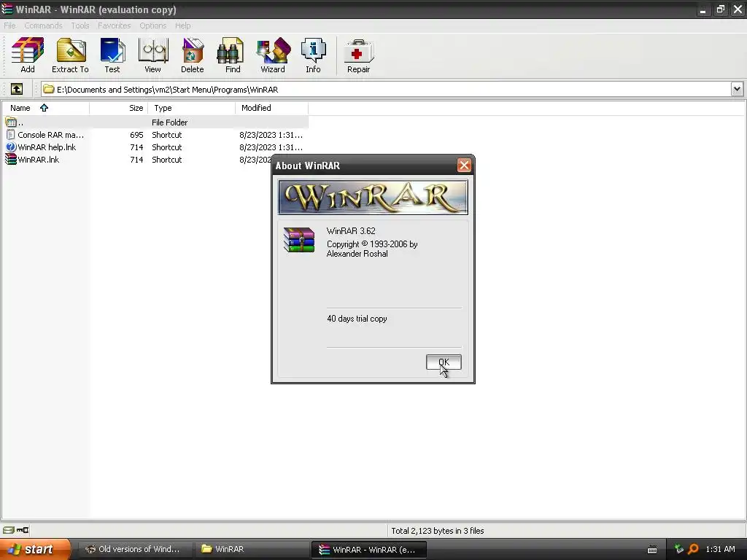Select the WinRAR help.lnk file name
This screenshot has height=560, width=747.
[x=47, y=147]
